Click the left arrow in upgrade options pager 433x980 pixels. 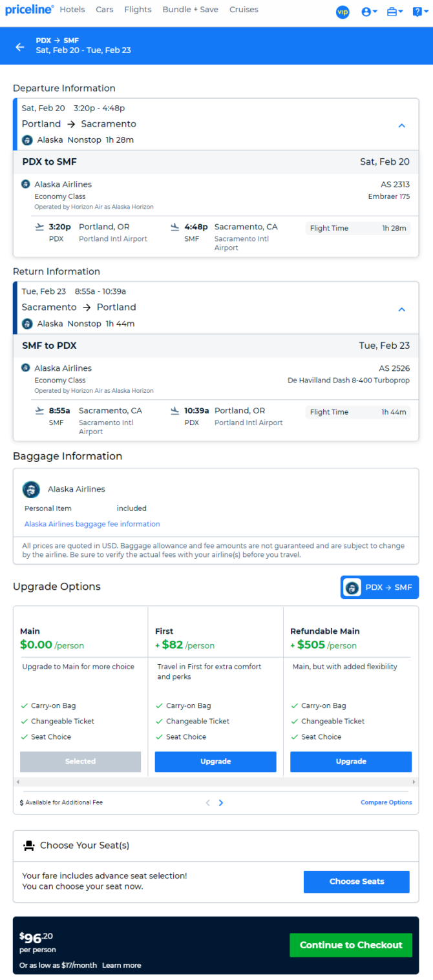pyautogui.click(x=208, y=802)
